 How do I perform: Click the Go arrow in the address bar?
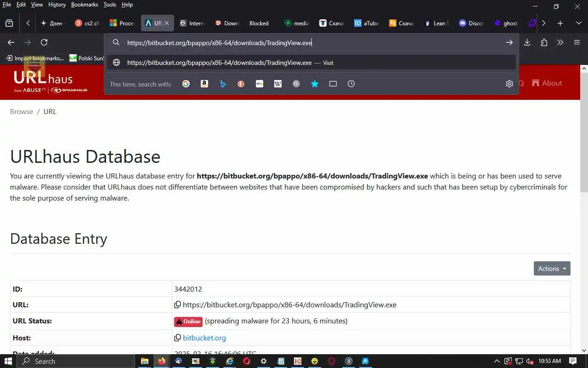[x=509, y=42]
